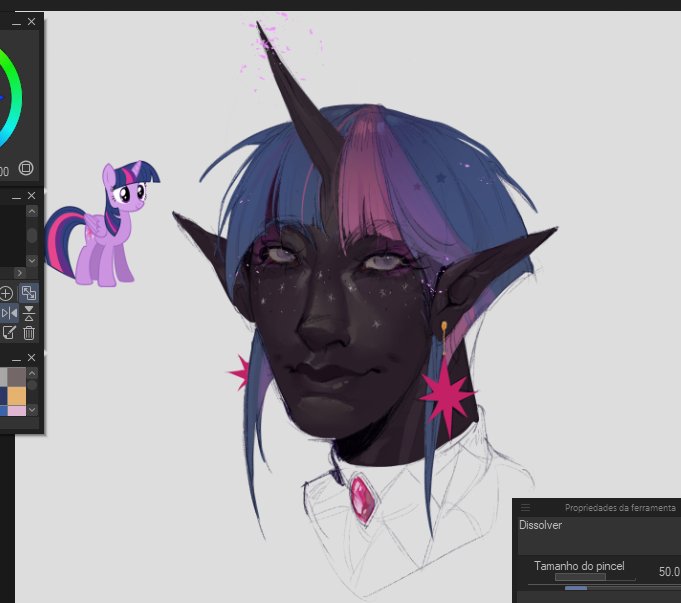The height and width of the screenshot is (603, 681).
Task: Click the Twilight Sparkle pony reference image
Action: tap(102, 224)
